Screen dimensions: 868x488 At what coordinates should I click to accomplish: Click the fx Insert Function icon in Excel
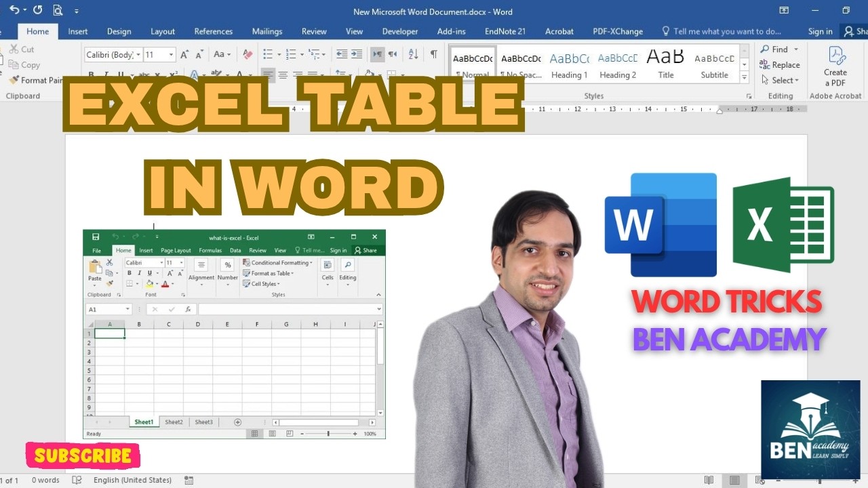point(188,309)
